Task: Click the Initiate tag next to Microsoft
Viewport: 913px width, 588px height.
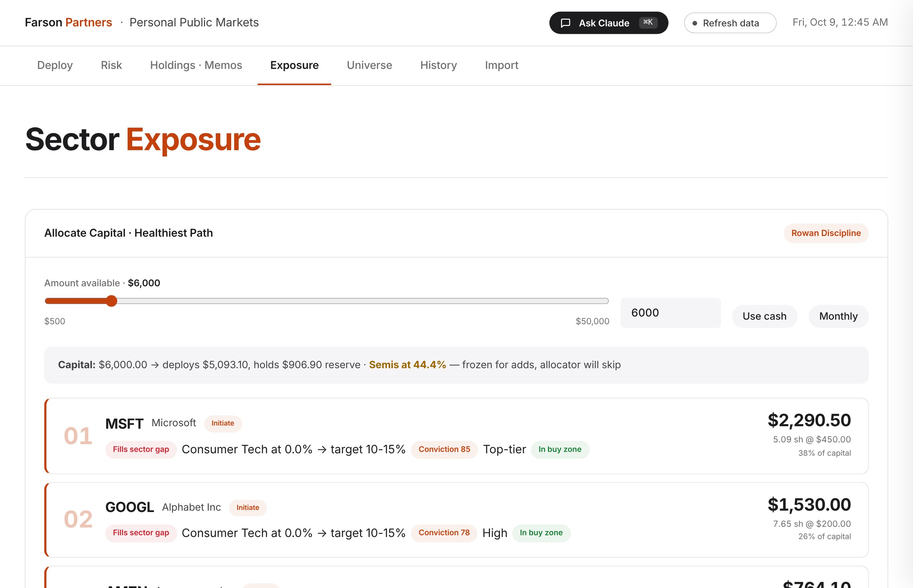Action: point(223,423)
